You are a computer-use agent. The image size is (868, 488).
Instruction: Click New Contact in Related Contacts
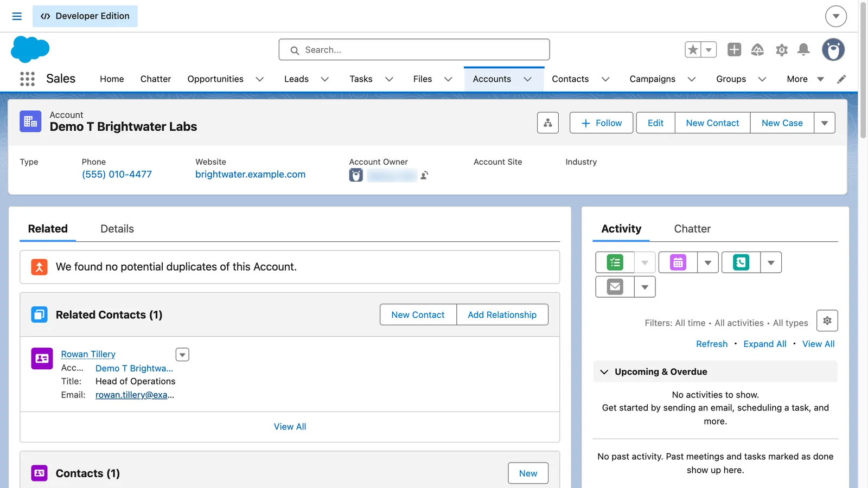click(x=418, y=315)
